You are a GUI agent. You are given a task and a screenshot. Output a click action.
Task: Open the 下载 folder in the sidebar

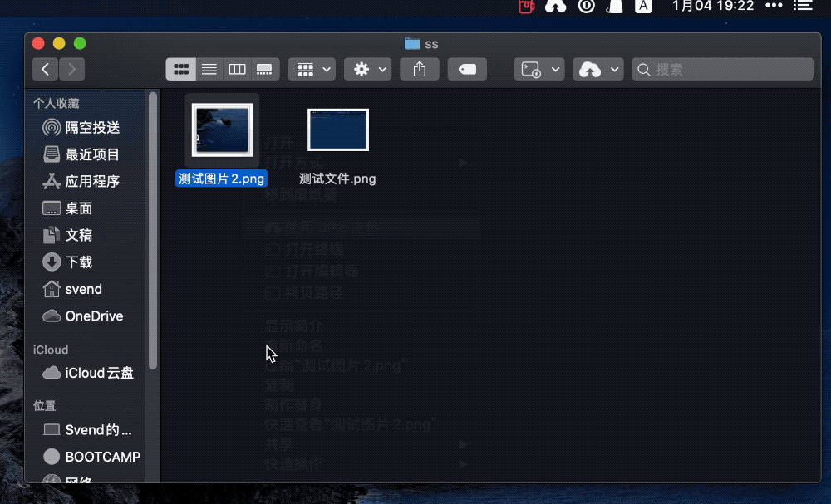(67, 262)
